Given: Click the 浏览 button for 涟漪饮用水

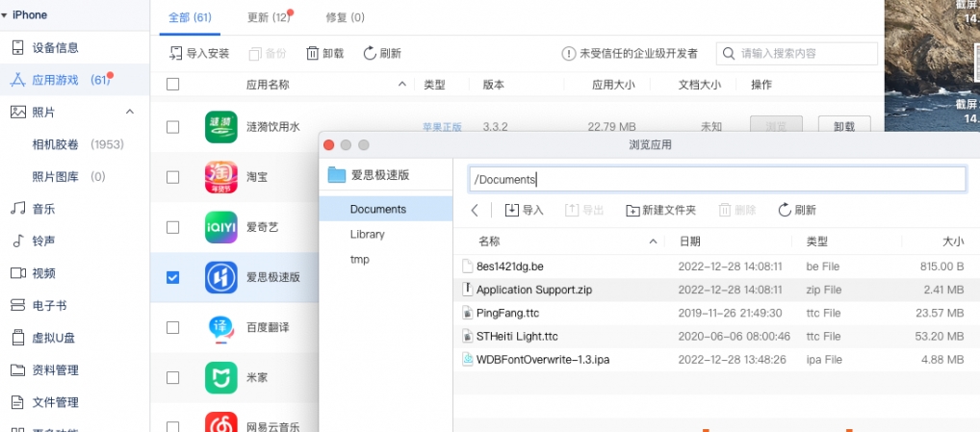Looking at the screenshot, I should 776,127.
